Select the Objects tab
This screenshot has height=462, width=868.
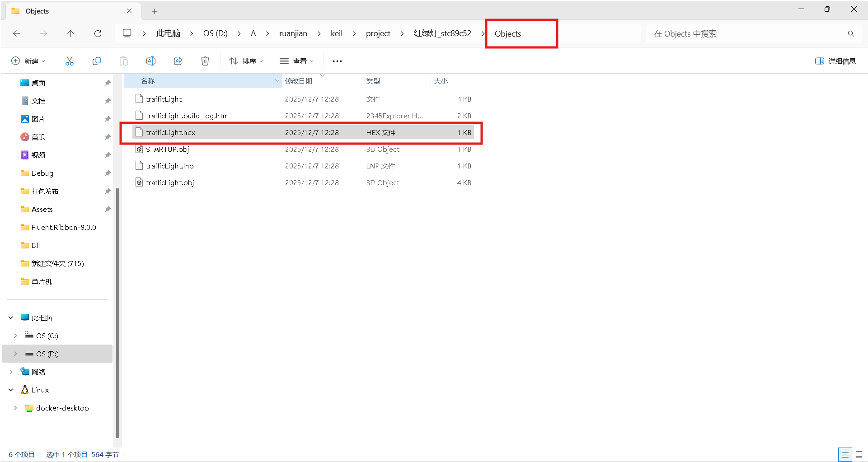[x=72, y=11]
